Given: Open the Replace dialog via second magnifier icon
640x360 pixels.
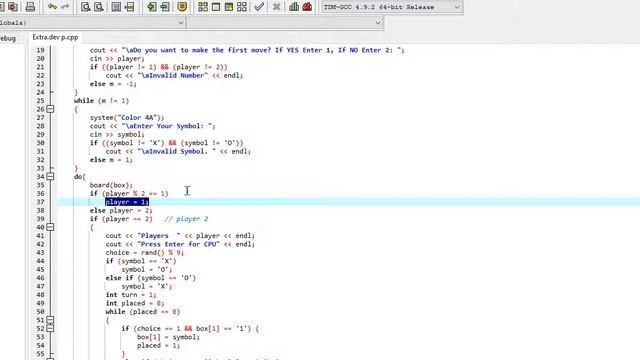Looking at the screenshot, I should pyautogui.click(x=99, y=7).
